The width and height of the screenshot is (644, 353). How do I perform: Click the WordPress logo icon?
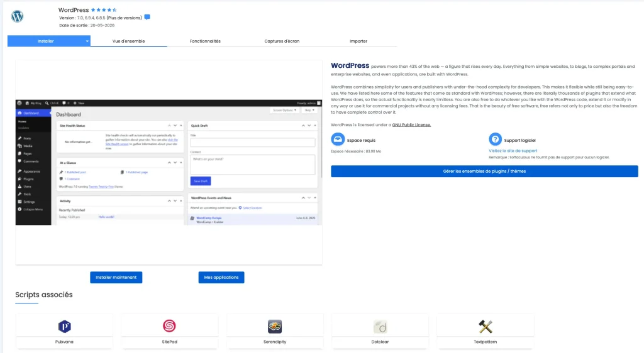(17, 16)
